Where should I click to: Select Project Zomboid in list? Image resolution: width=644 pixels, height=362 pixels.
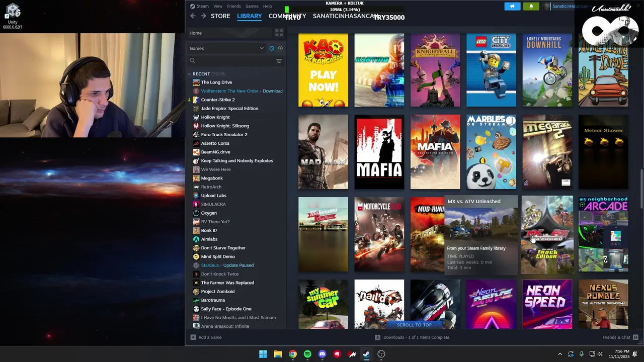(x=218, y=291)
